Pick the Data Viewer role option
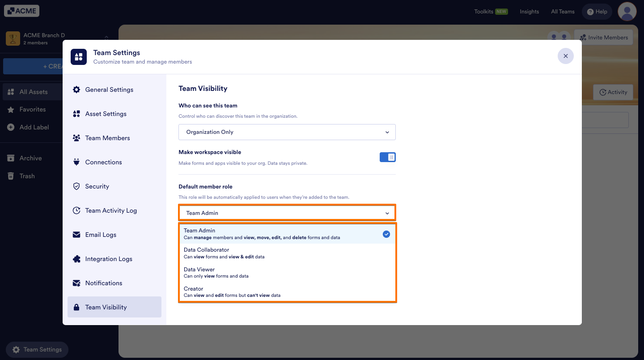 287,273
